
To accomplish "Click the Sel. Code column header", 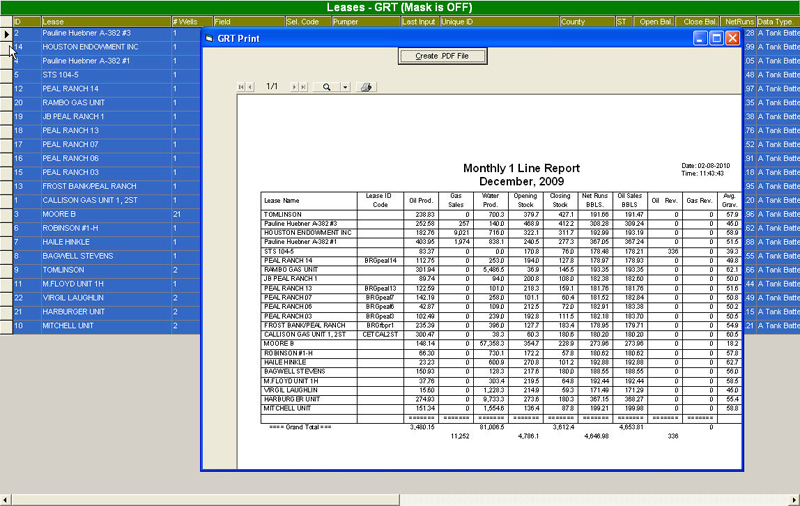I will tap(308, 21).
